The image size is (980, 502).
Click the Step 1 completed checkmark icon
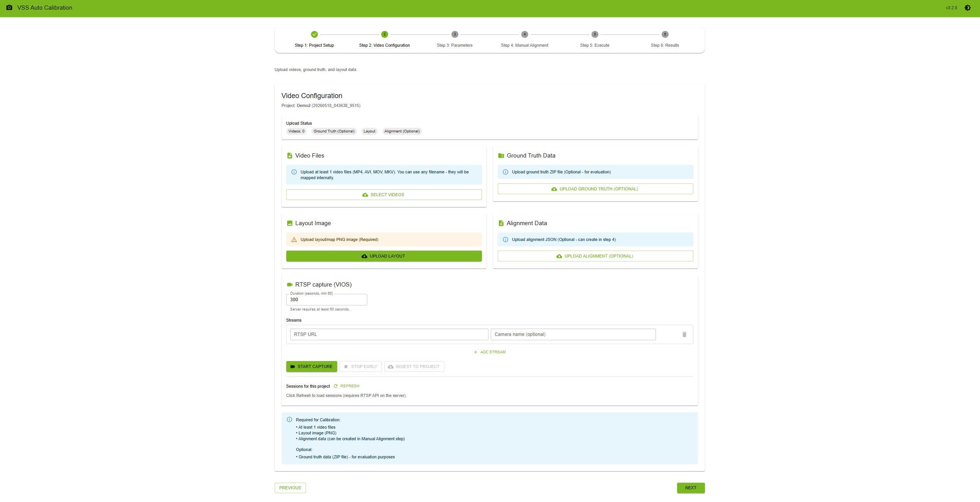coord(314,34)
